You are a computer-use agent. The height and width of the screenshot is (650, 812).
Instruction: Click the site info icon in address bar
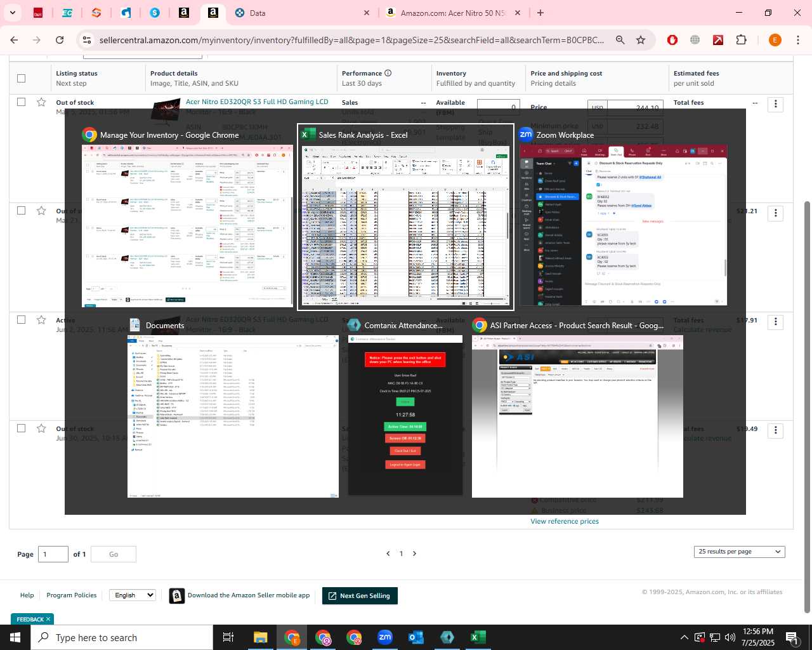pyautogui.click(x=86, y=40)
